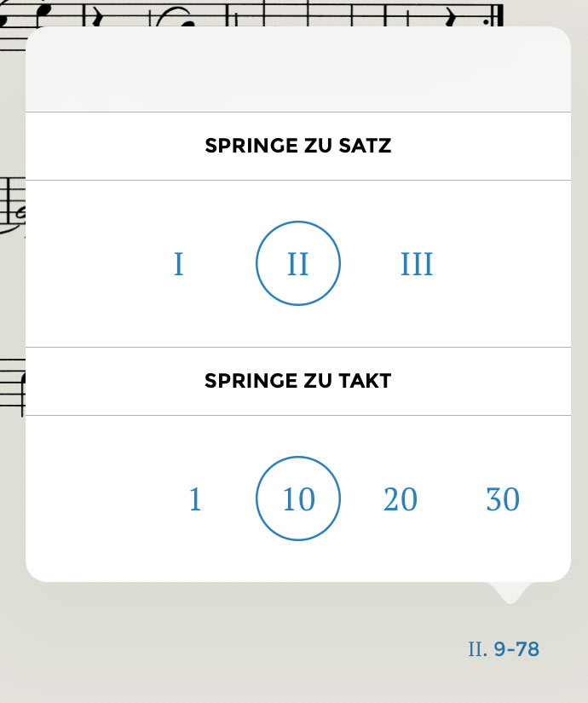This screenshot has height=703, width=588.
Task: Click the empty space right of movement III
Action: [511, 264]
